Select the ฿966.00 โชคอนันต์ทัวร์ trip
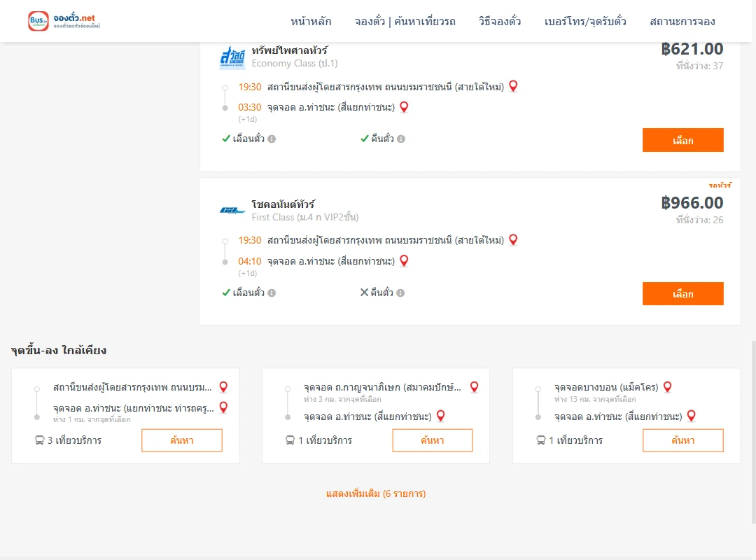 point(682,294)
